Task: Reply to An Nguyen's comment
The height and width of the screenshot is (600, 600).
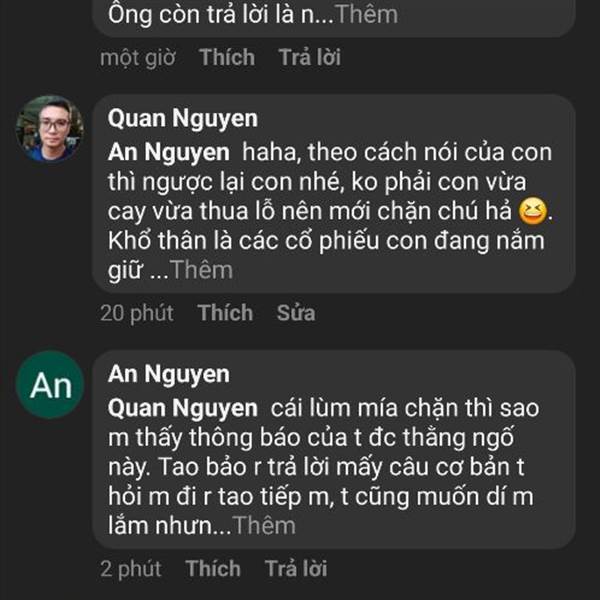Action: point(295,569)
